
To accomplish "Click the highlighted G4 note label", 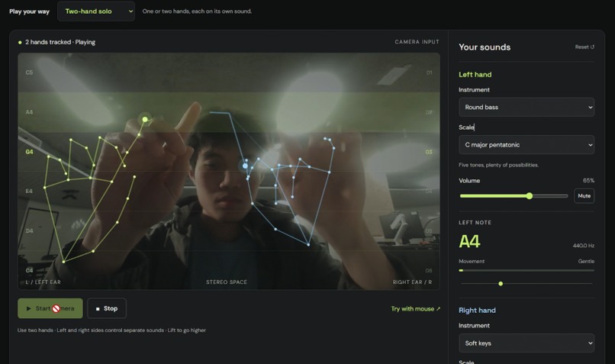I will pos(30,152).
